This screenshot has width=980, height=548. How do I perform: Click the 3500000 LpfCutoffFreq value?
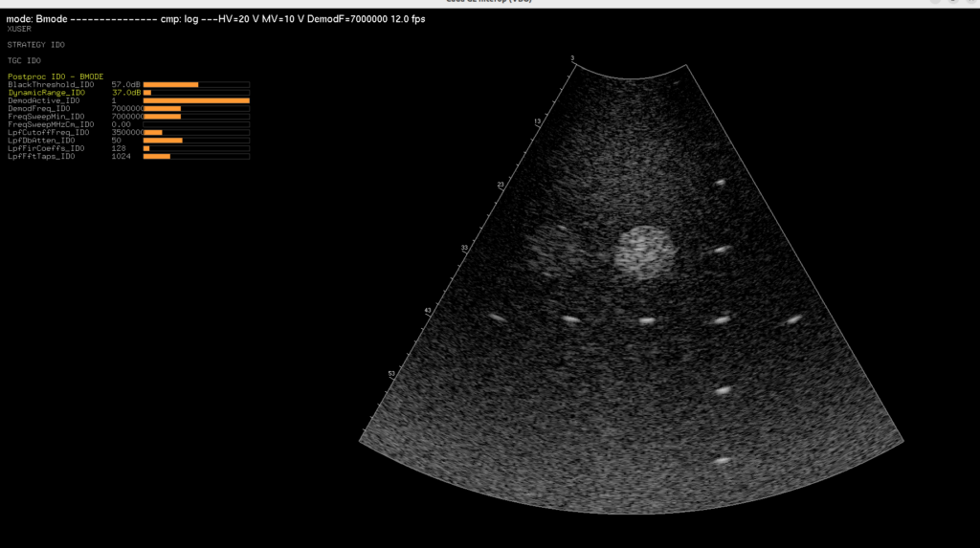tap(127, 133)
